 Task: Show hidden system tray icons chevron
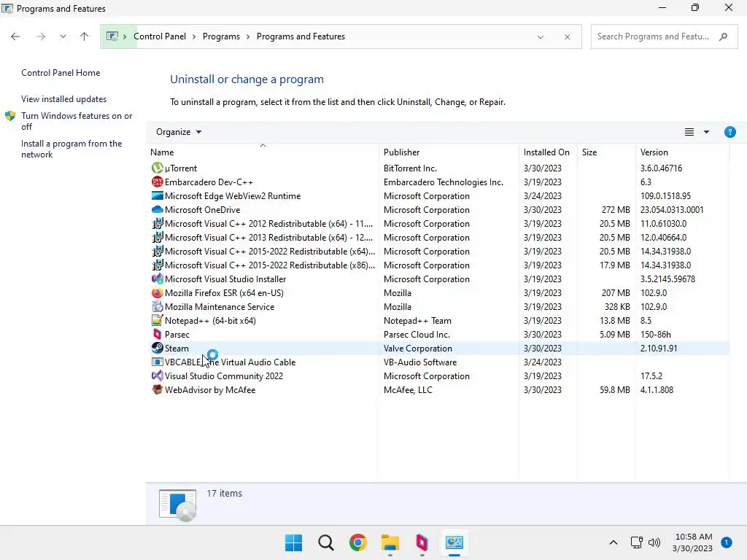[613, 542]
